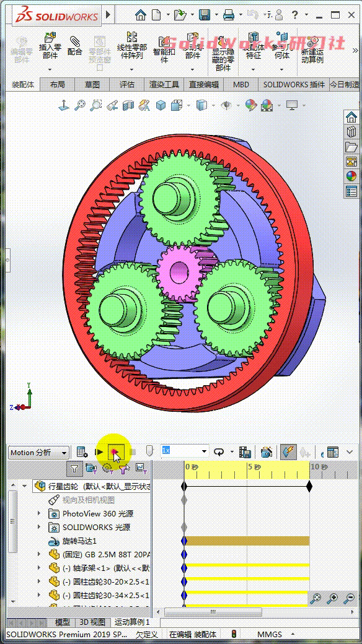The height and width of the screenshot is (644, 362).
Task: Open Appearances color ball in task pane
Action: (x=351, y=176)
